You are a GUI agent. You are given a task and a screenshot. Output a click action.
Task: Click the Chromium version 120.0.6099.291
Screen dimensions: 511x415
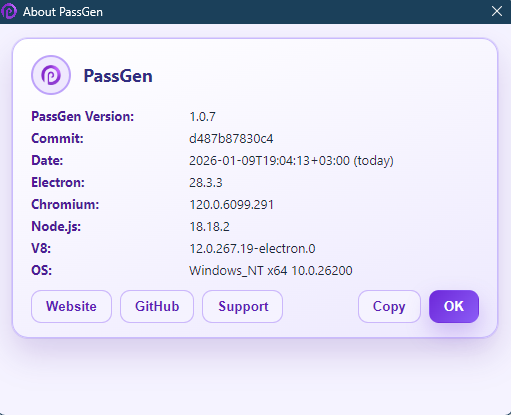[231, 205]
